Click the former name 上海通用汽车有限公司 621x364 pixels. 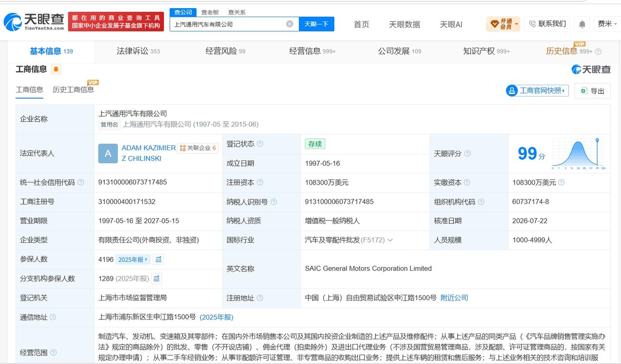(157, 124)
